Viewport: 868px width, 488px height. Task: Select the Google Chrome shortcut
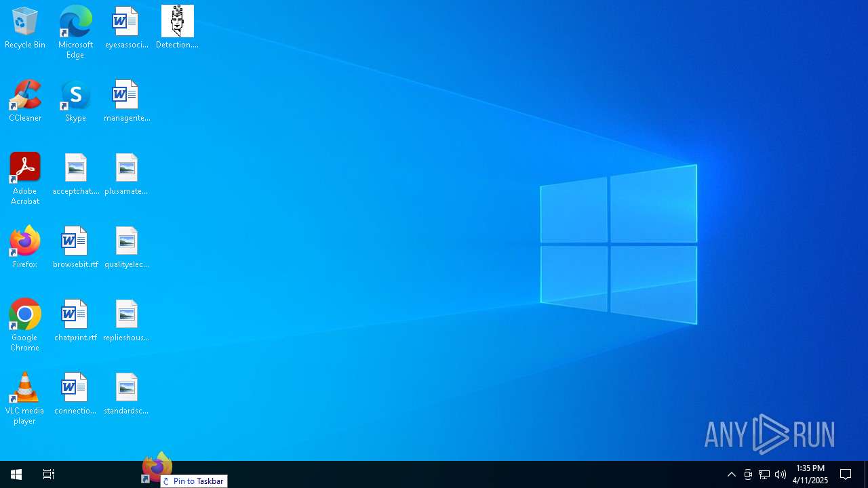(x=25, y=325)
